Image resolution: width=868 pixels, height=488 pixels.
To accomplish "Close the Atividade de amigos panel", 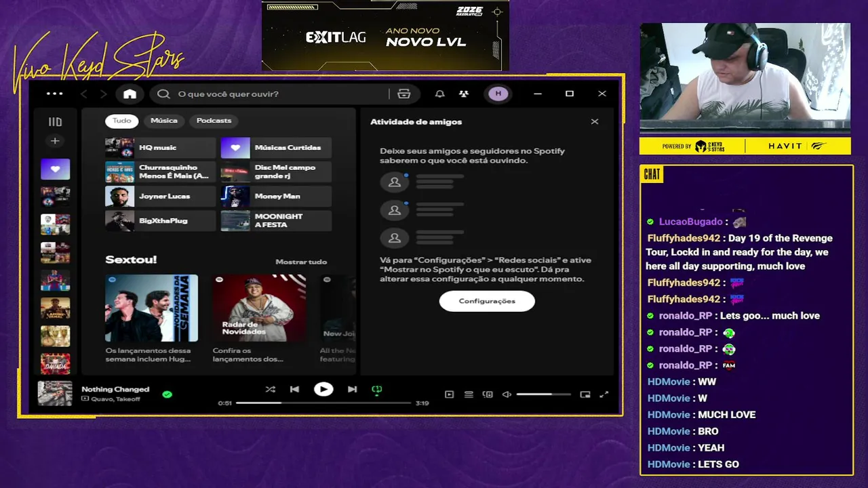I will coord(595,122).
